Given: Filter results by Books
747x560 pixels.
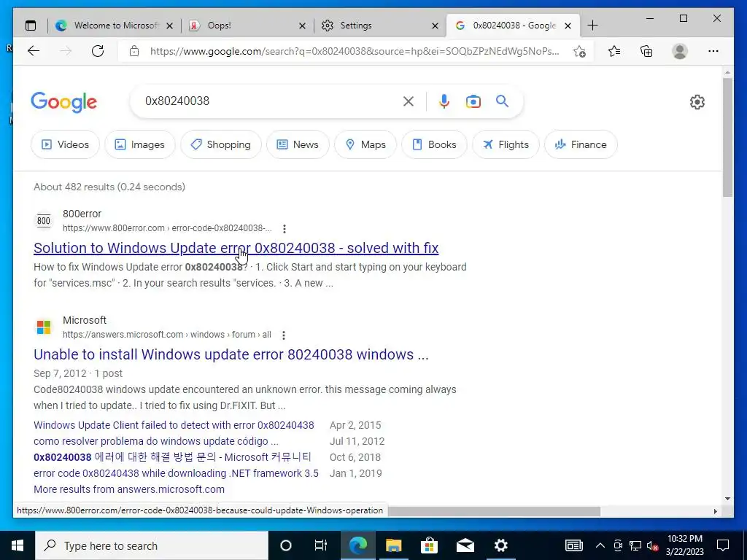Looking at the screenshot, I should point(434,144).
